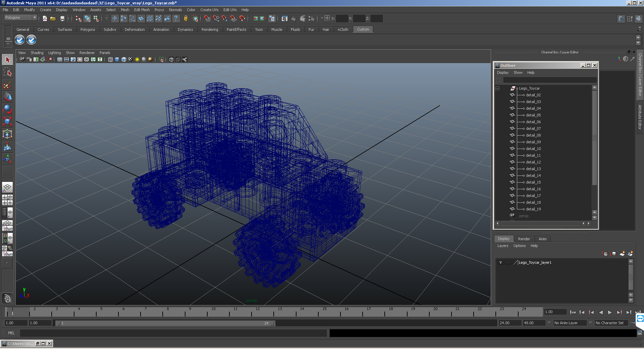This screenshot has width=644, height=349.
Task: Switch to the Rendering shelf tab
Action: pos(210,30)
